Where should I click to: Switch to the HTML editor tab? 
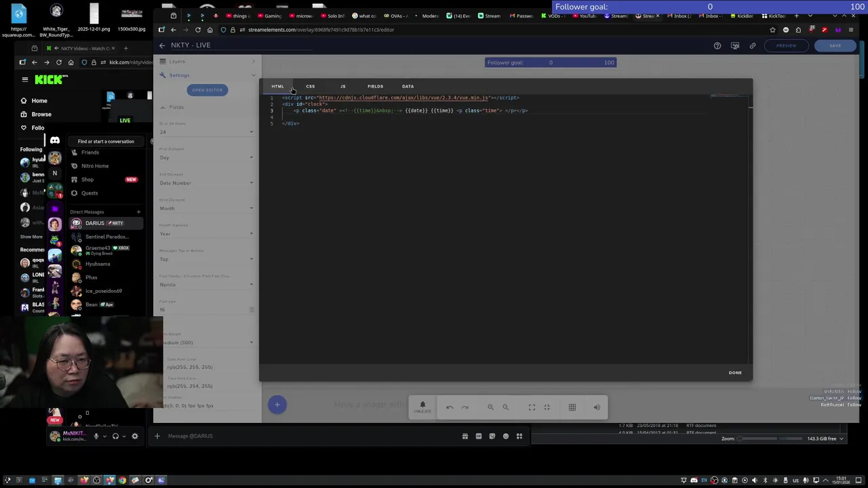(277, 86)
